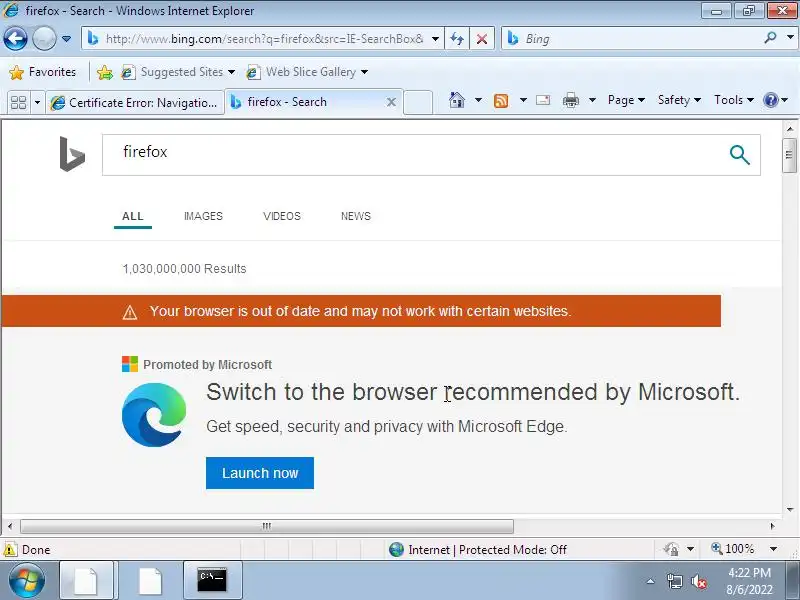Open the Page menu

tap(626, 100)
